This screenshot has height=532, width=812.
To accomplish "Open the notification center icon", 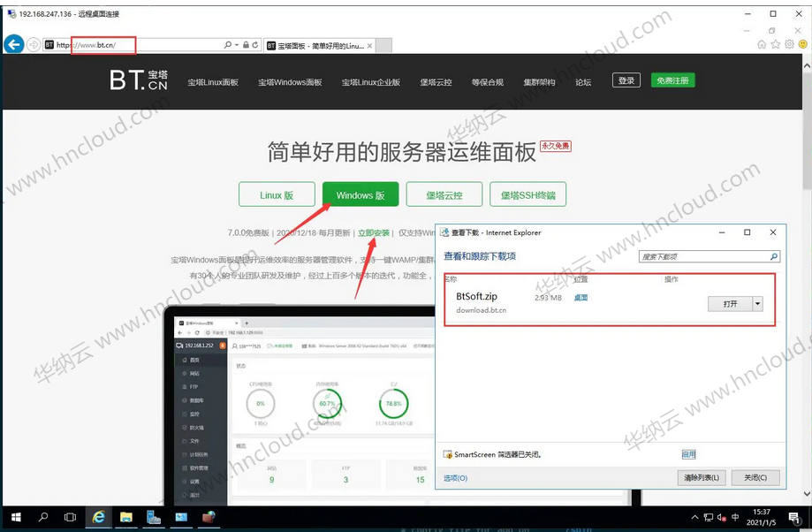I will coord(793,517).
